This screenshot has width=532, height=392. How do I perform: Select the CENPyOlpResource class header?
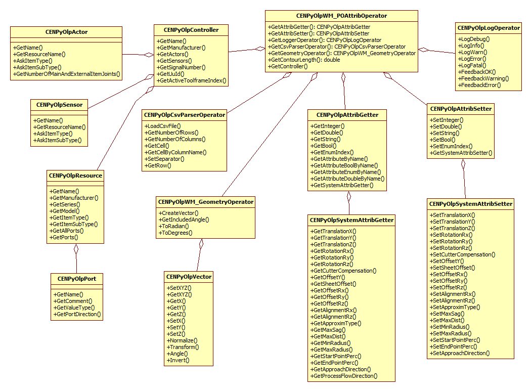click(76, 176)
